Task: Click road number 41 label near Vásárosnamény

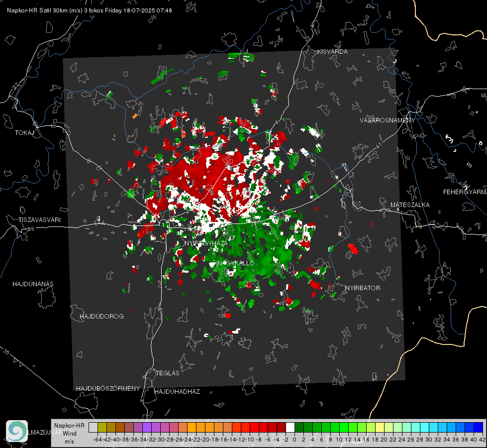Action: pyautogui.click(x=379, y=145)
